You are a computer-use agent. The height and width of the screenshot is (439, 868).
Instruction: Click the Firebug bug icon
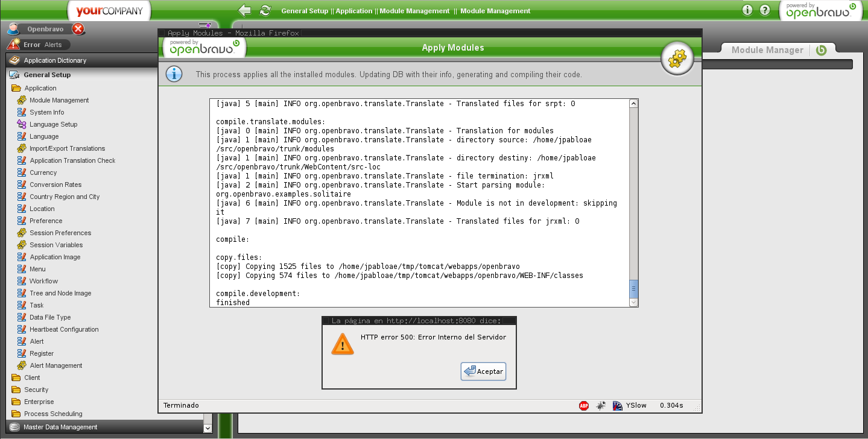point(601,406)
